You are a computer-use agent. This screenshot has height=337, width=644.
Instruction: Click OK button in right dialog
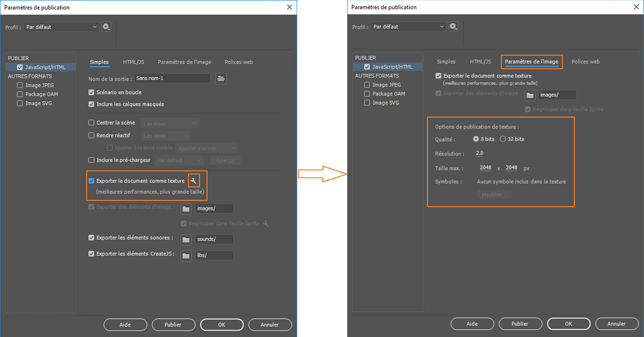[569, 324]
